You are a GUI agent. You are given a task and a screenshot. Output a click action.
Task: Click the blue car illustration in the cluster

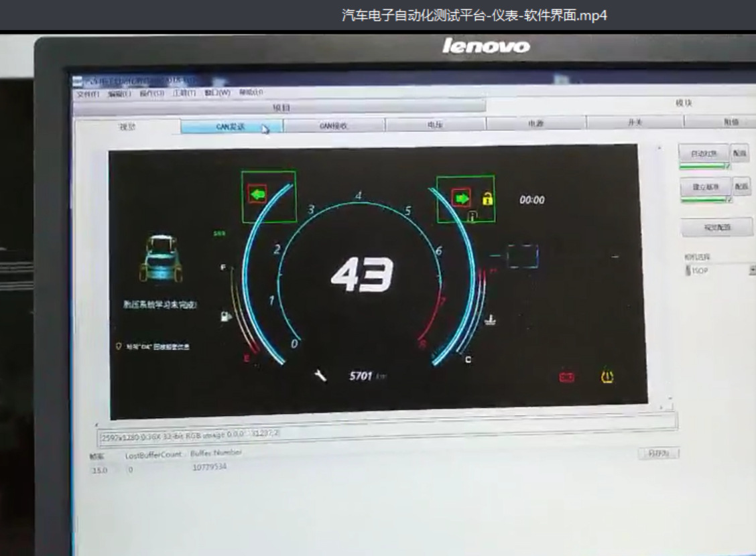click(162, 259)
